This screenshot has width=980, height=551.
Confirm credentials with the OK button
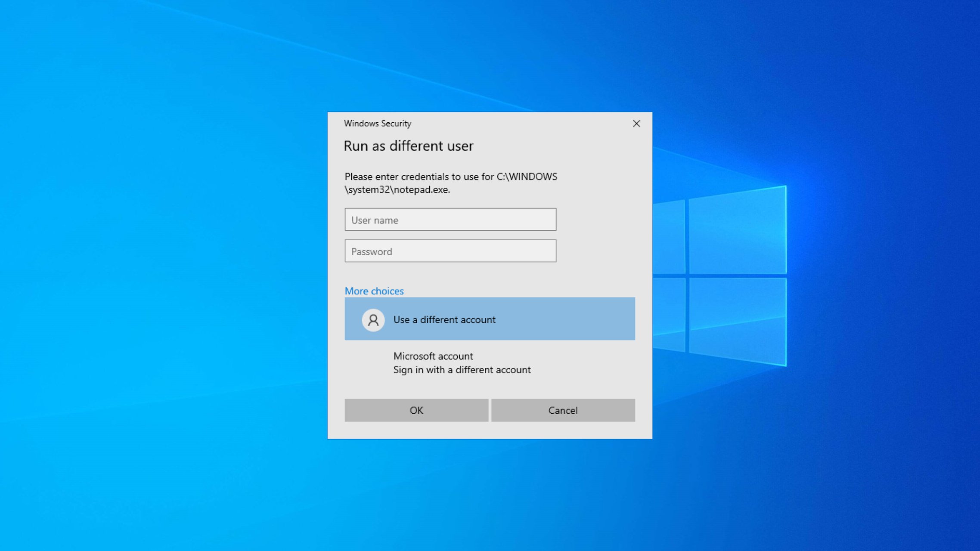coord(416,410)
